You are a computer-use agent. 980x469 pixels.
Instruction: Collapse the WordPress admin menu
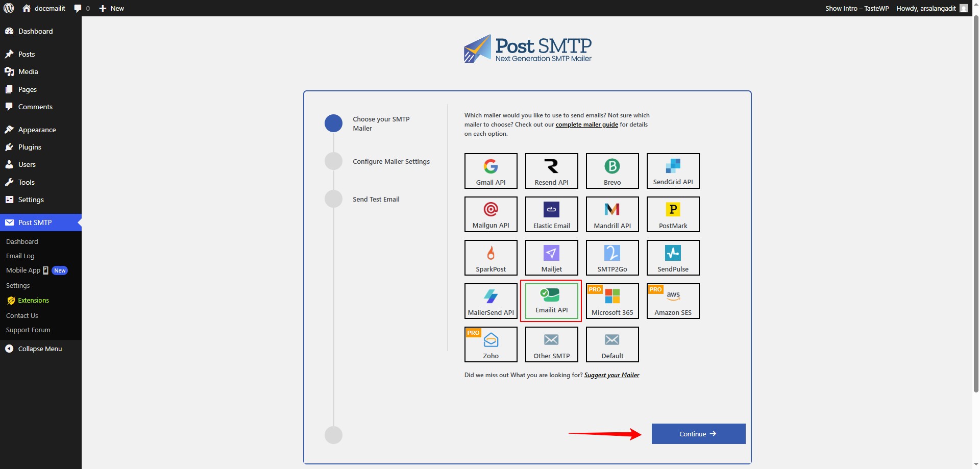(x=40, y=349)
